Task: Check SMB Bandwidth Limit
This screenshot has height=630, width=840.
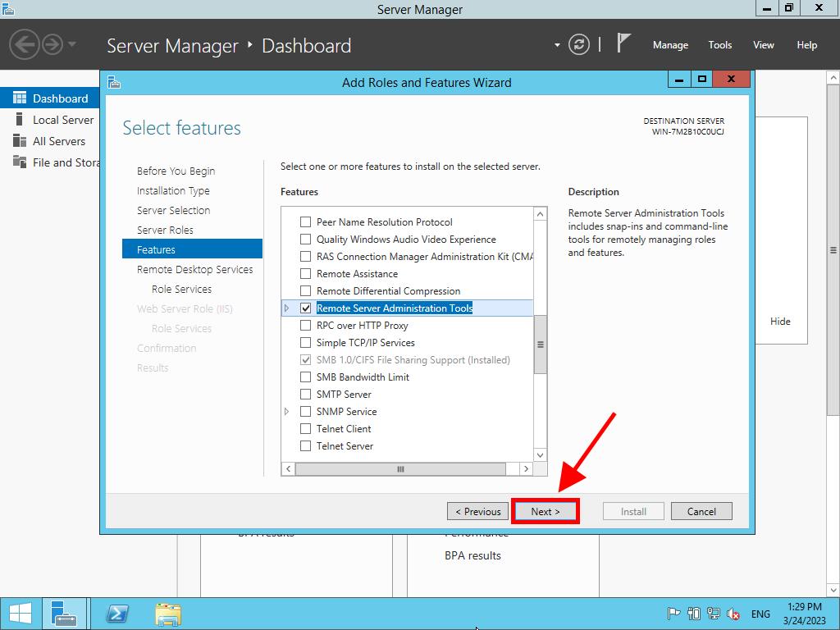Action: click(305, 377)
